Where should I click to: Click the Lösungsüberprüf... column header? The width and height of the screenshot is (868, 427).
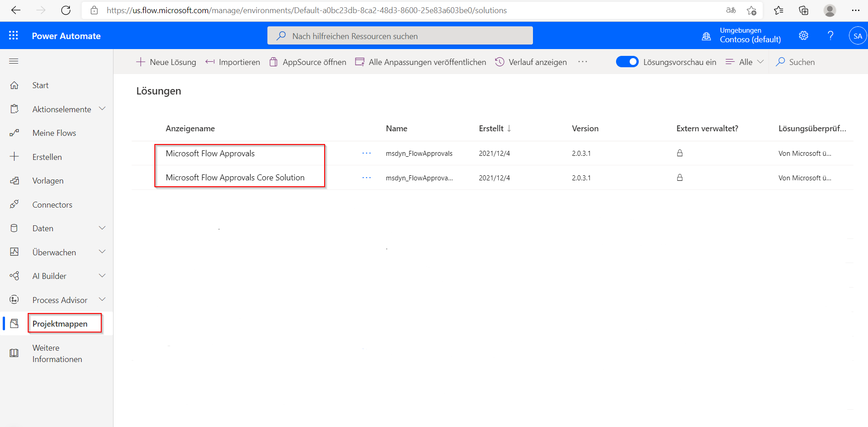(812, 129)
